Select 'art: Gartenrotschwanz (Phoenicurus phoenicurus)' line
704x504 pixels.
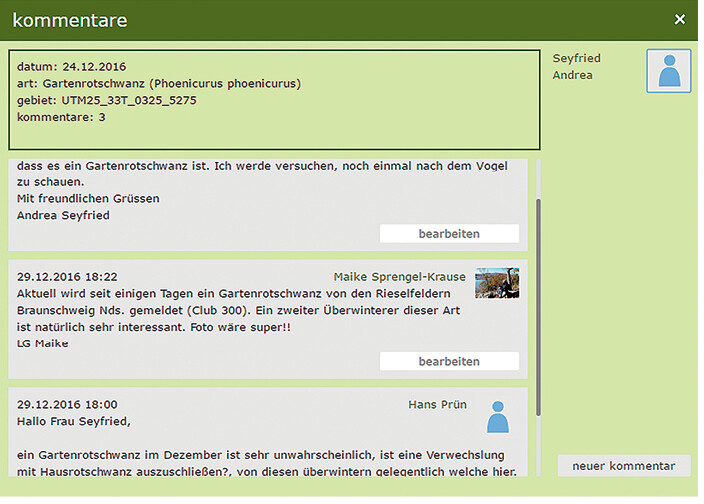(159, 84)
